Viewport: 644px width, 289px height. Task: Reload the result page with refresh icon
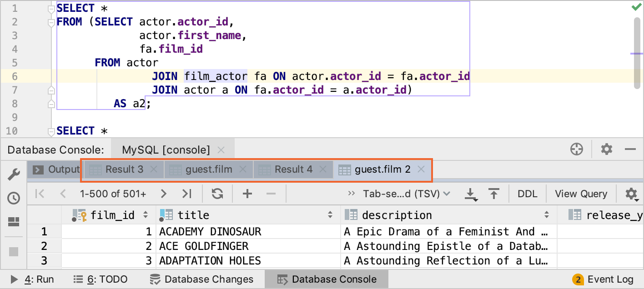click(x=217, y=194)
